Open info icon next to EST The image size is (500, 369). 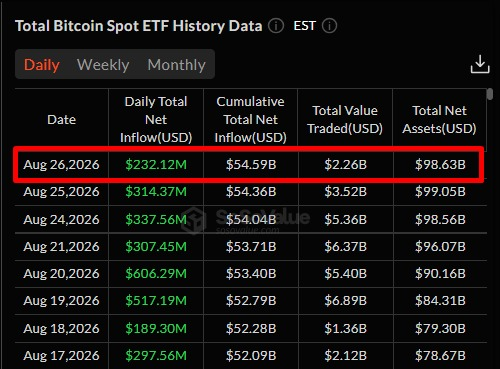[329, 26]
